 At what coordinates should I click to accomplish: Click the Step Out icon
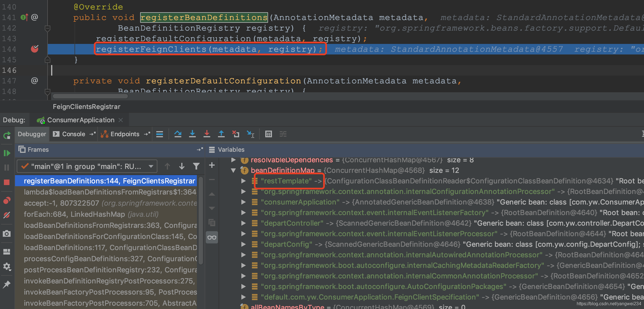click(x=221, y=134)
